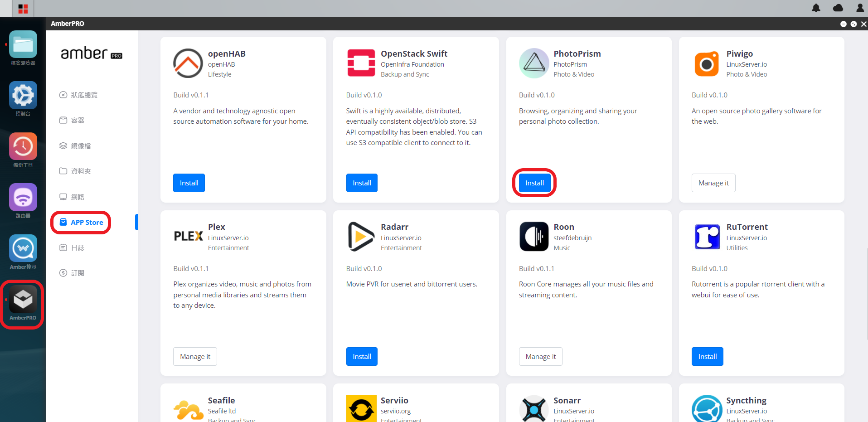Click the Radarr app logo
Viewport: 868px width, 422px height.
(x=361, y=237)
